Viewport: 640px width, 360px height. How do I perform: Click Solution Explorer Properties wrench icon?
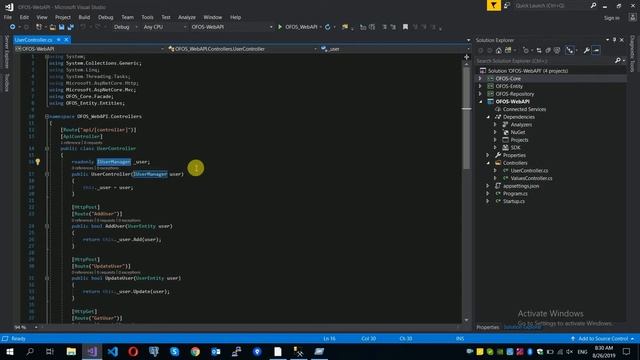586,50
